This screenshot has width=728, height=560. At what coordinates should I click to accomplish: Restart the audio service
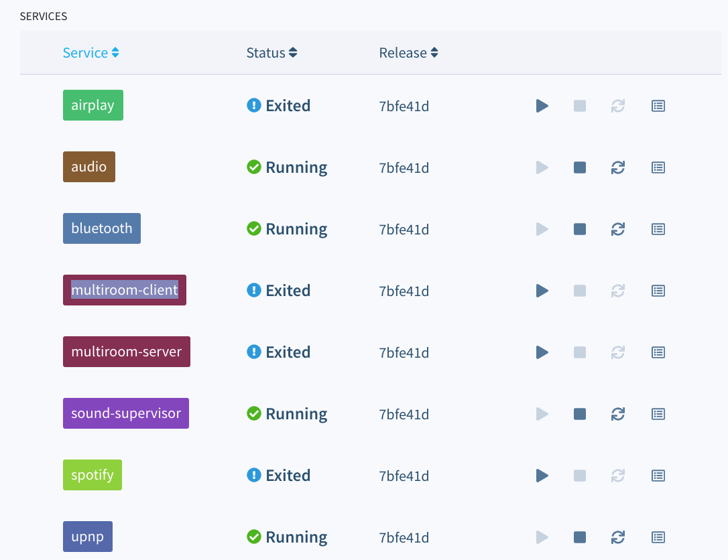[x=618, y=167]
